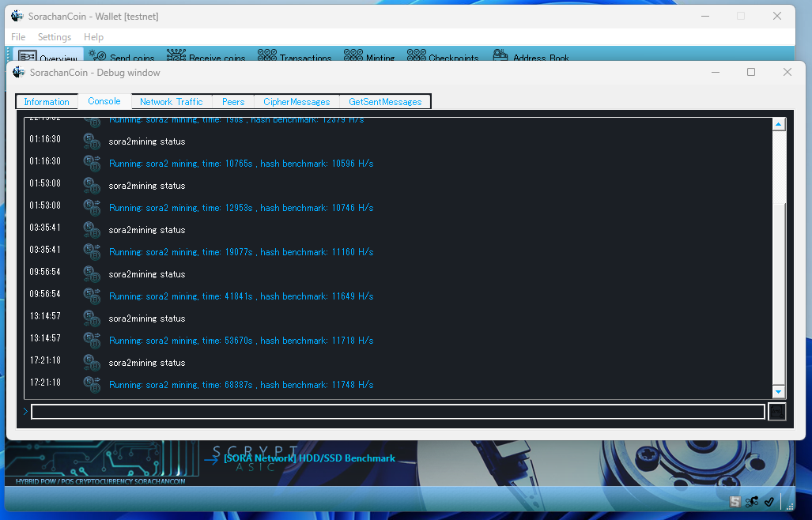The height and width of the screenshot is (520, 812).
Task: Click the HDD/SSD Benchmark link
Action: [x=309, y=458]
